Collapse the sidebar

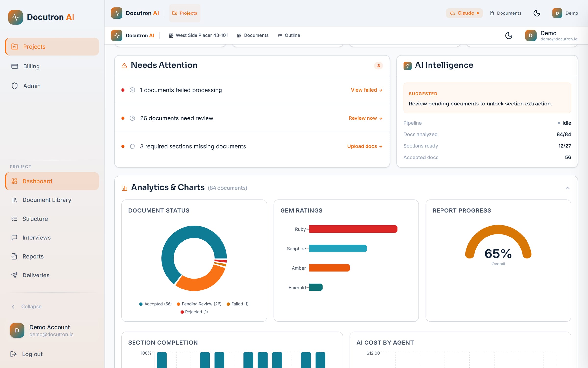pos(26,307)
